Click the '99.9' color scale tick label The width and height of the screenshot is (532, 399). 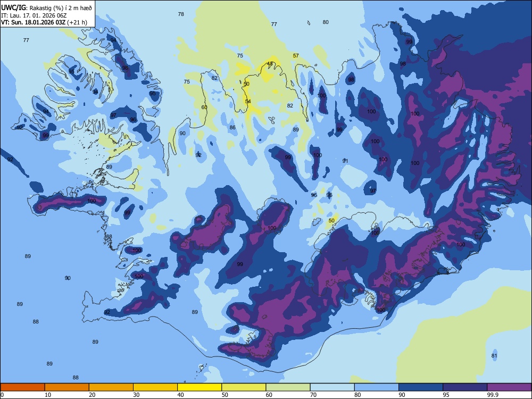pos(493,395)
